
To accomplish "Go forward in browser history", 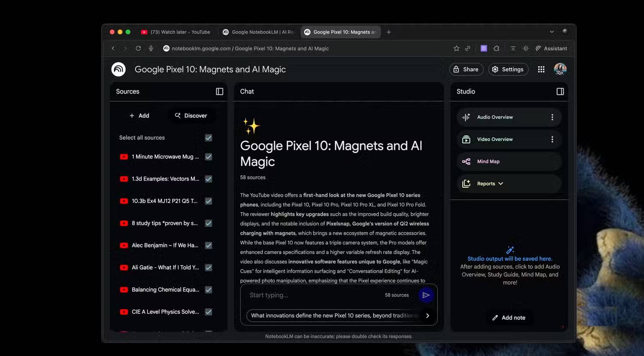I will tap(125, 49).
